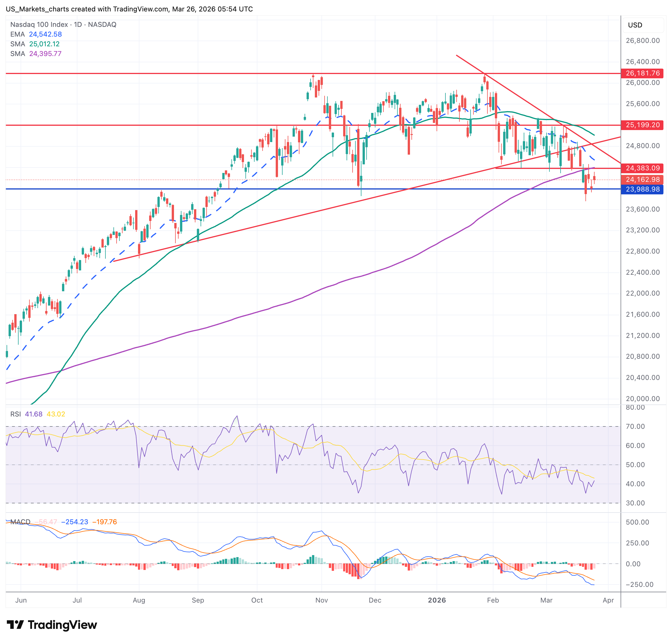672x642 pixels.
Task: Click the RSI value 41.68
Action: (33, 414)
